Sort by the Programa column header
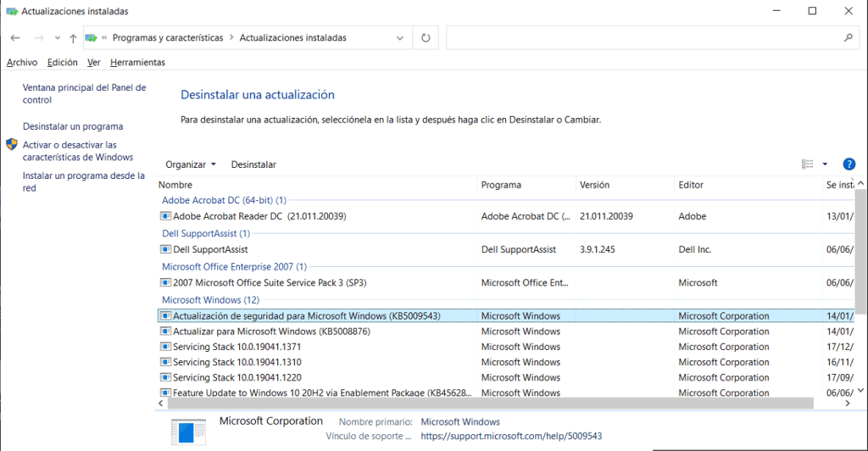 pyautogui.click(x=501, y=185)
